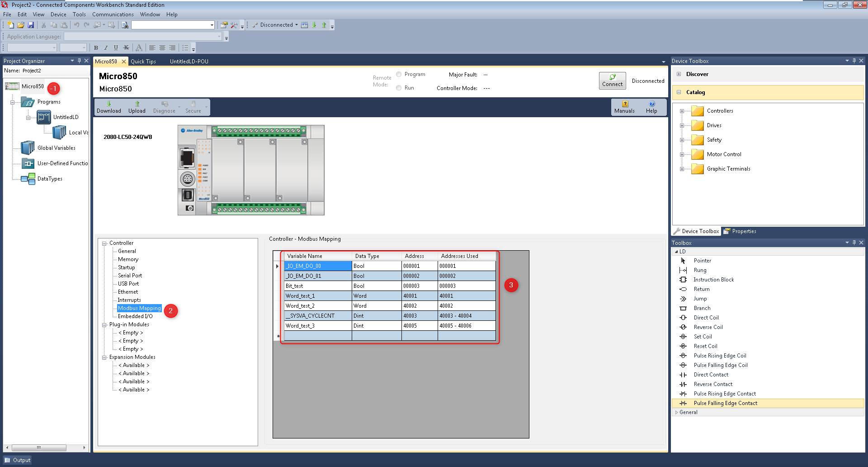Click the Copy toolbar icon
Viewport: 868px width, 467px height.
point(54,25)
